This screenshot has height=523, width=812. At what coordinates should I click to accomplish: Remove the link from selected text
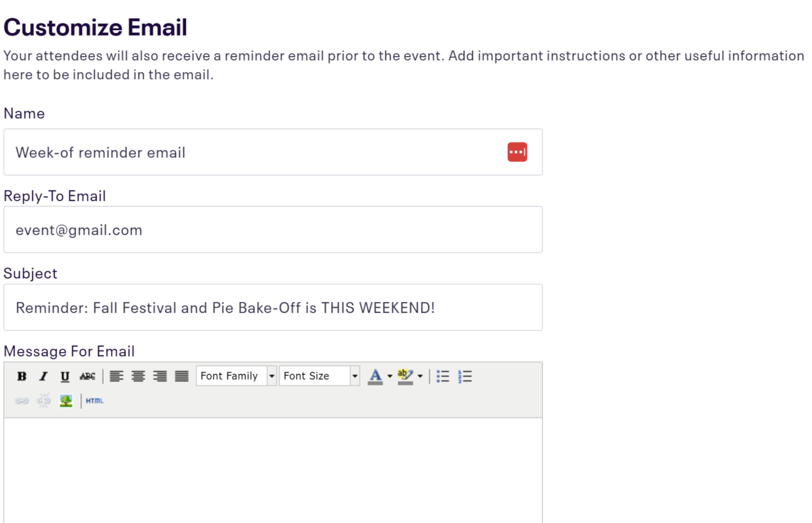[43, 400]
